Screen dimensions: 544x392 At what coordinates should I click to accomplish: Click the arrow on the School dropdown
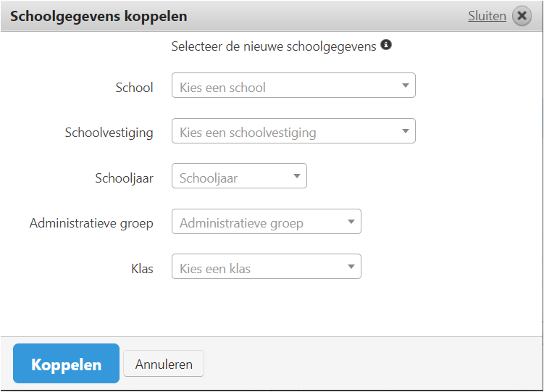405,86
